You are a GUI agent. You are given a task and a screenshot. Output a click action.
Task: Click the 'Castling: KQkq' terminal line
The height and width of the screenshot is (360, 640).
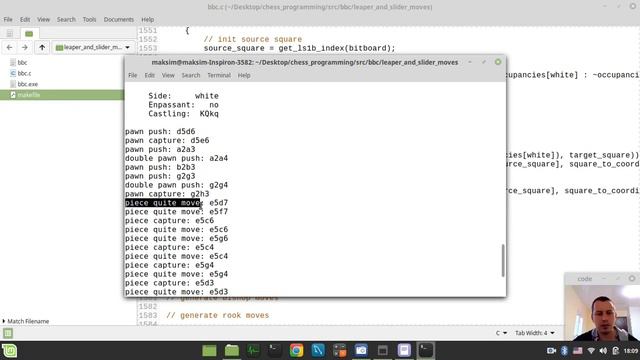click(183, 113)
